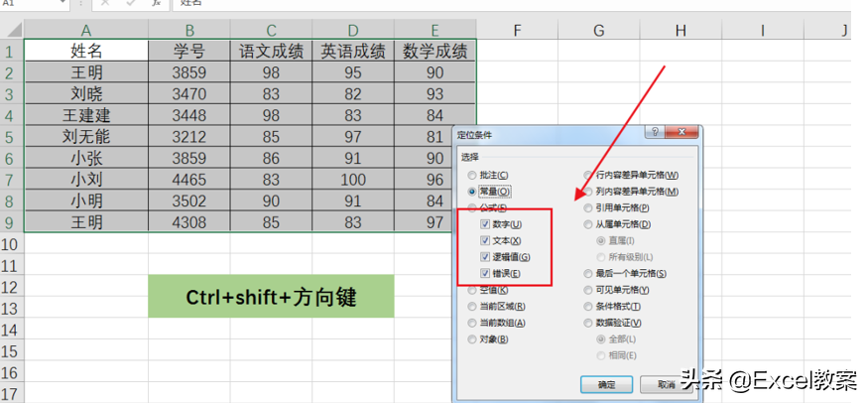
Task: Select row 10 header
Action: 12,244
